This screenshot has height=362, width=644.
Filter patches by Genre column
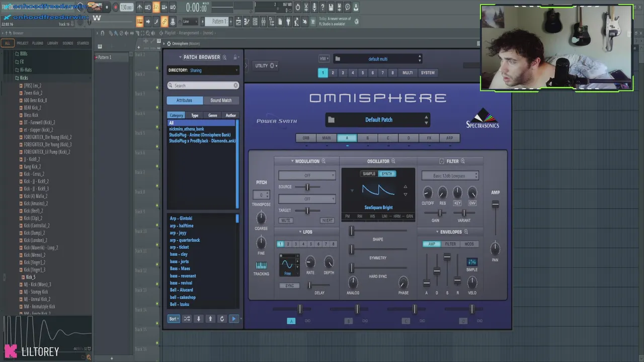tap(213, 116)
